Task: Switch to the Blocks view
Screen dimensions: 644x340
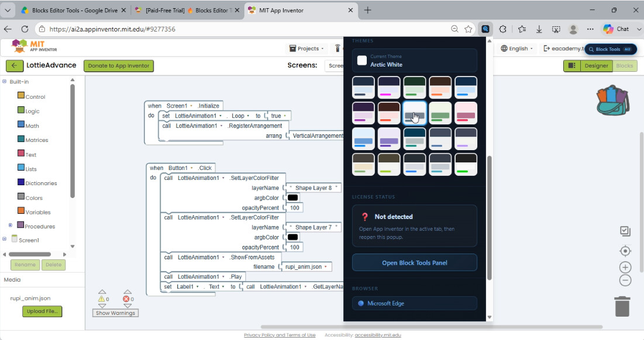Action: 624,65
